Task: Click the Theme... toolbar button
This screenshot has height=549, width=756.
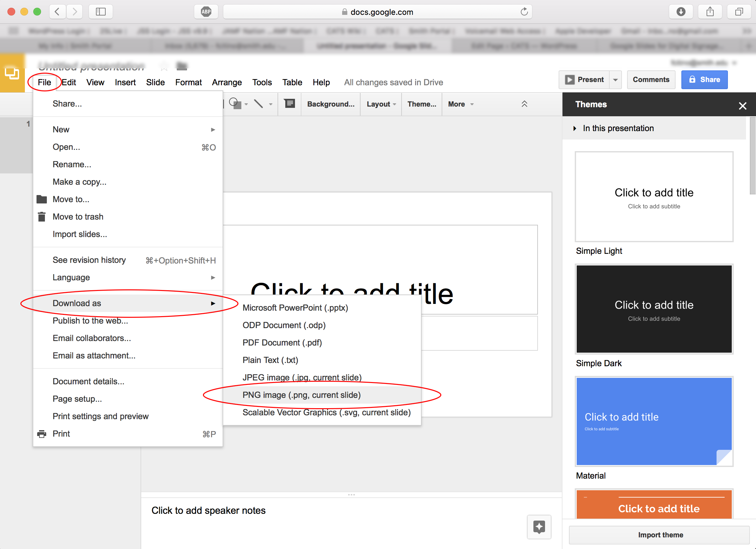Action: (422, 104)
